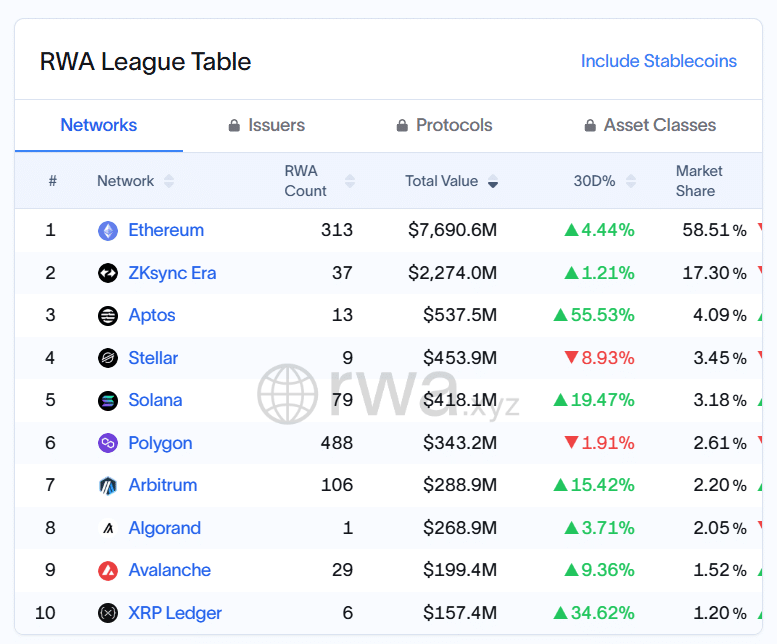Click the total value $7,690.6M
The image size is (777, 644).
pyautogui.click(x=452, y=230)
